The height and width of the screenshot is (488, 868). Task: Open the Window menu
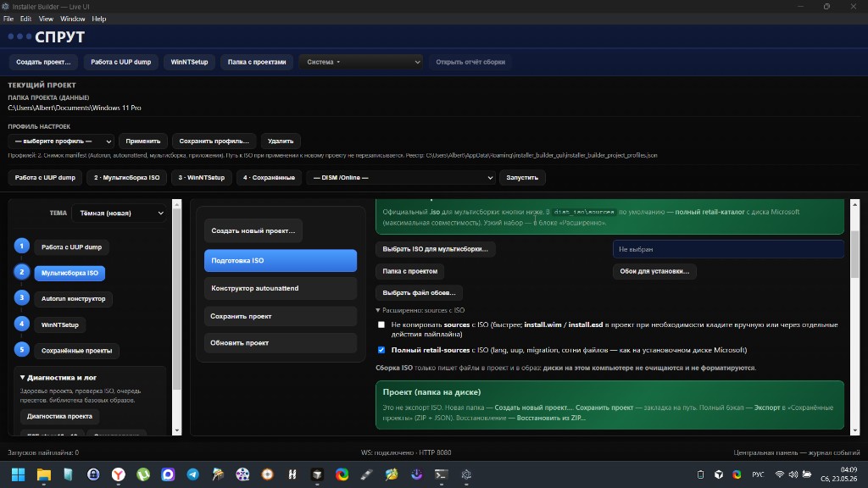(73, 19)
